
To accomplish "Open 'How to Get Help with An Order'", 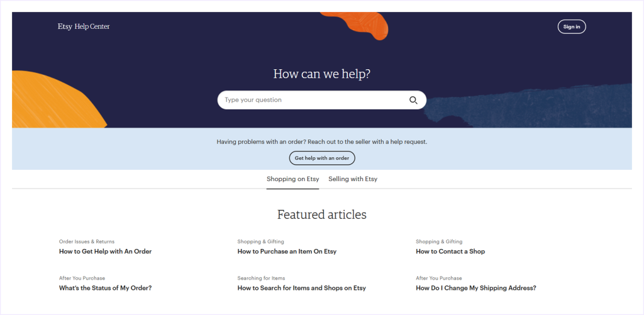I will coord(105,251).
